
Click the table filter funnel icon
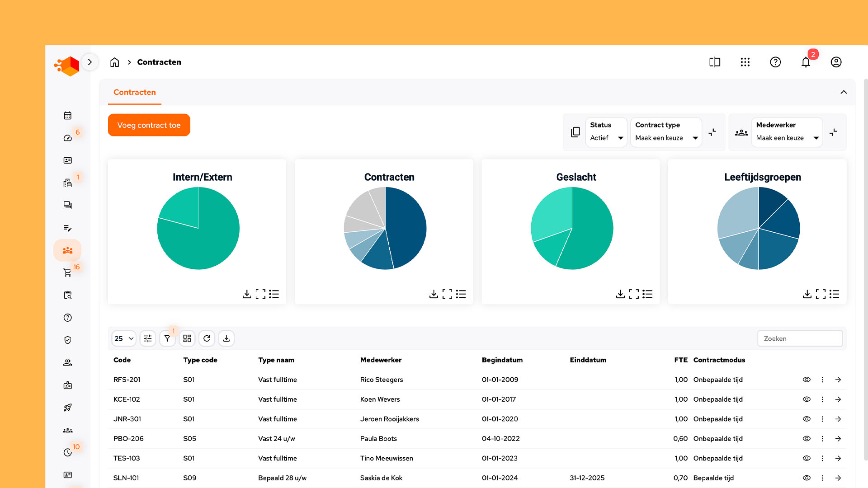[167, 338]
